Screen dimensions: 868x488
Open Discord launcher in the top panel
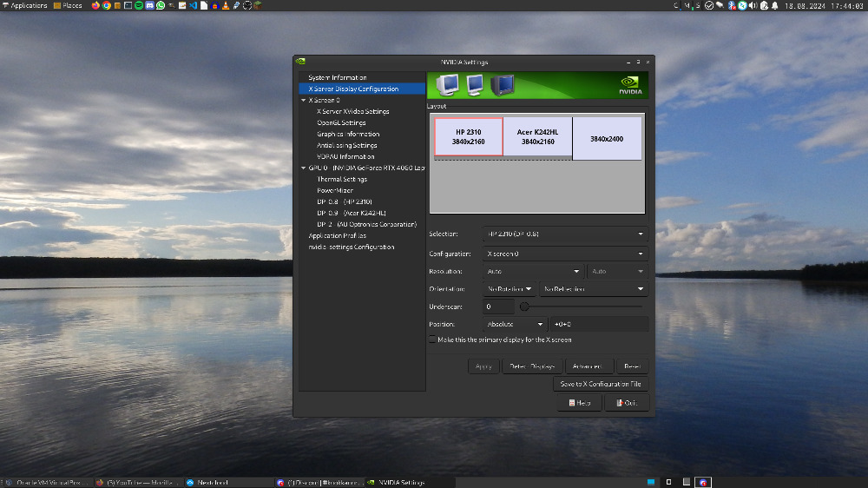click(149, 5)
